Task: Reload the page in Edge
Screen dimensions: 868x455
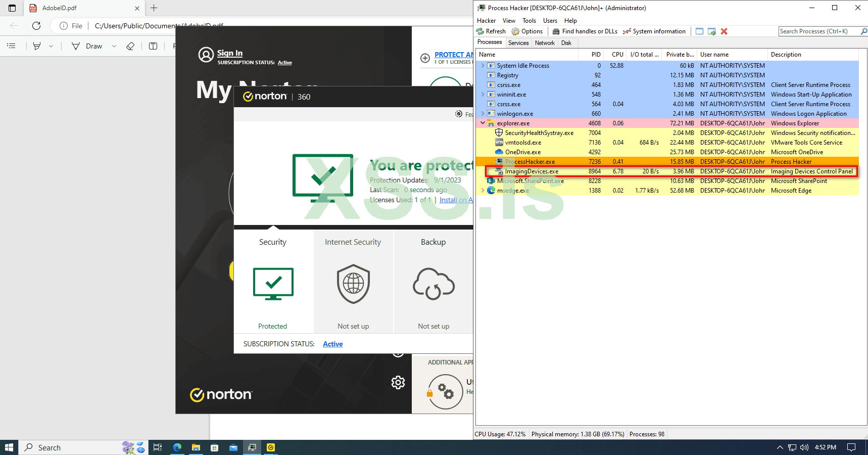Action: pos(36,26)
